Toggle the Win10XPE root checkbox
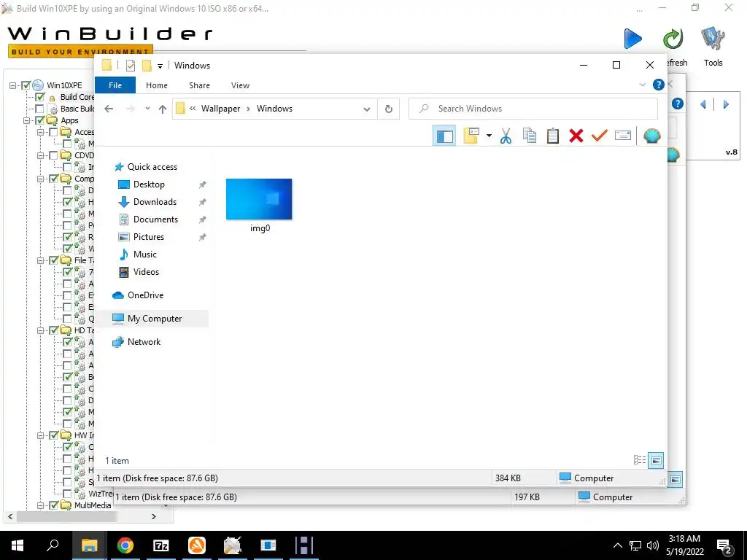The height and width of the screenshot is (560, 747). pyautogui.click(x=26, y=85)
